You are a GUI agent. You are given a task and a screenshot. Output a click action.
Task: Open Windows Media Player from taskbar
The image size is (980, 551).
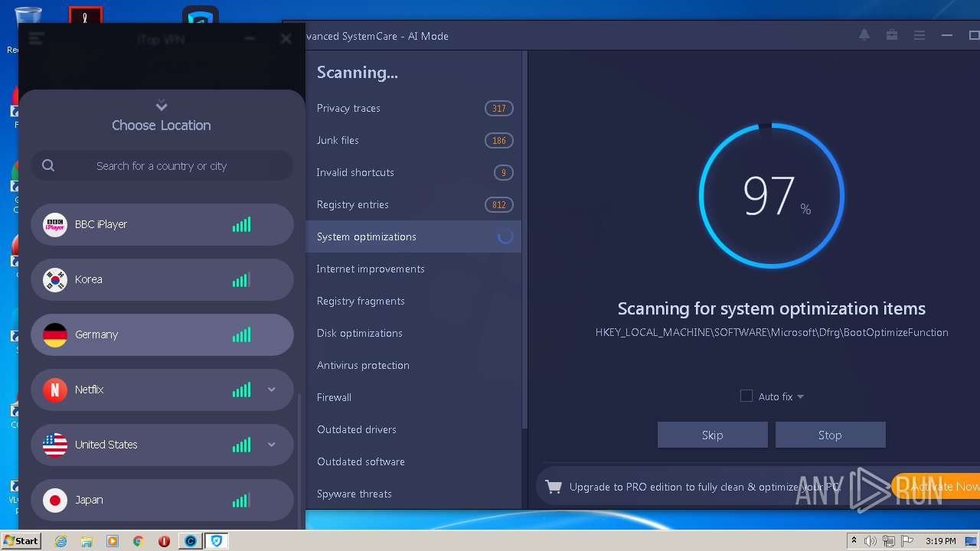(113, 541)
